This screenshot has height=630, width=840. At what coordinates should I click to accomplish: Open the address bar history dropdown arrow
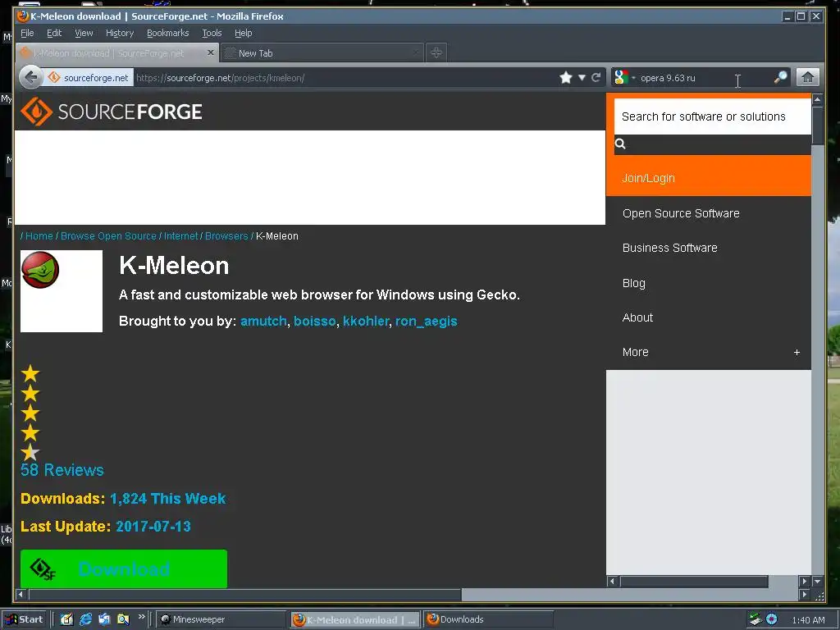pyautogui.click(x=582, y=78)
